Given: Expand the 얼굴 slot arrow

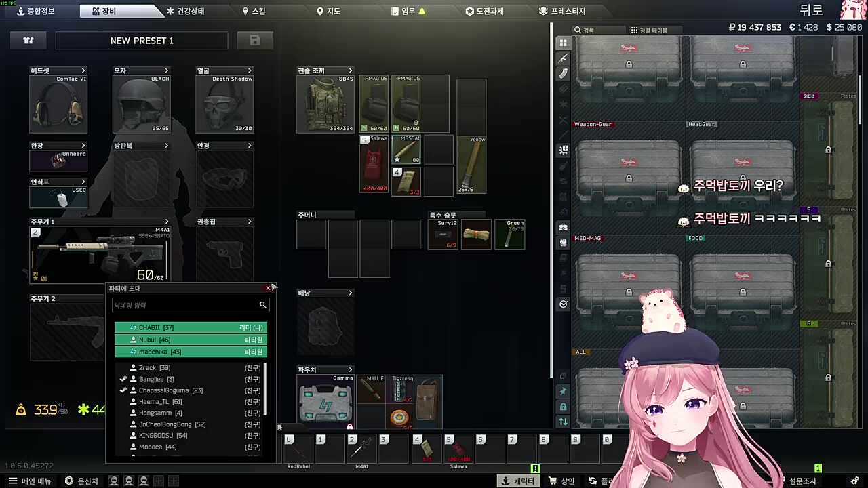Looking at the screenshot, I should click(250, 70).
